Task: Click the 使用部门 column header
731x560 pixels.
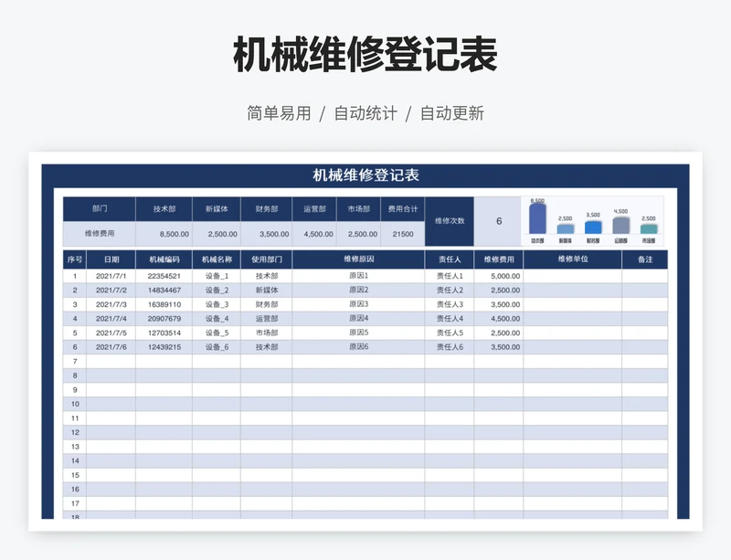Action: pos(266,259)
